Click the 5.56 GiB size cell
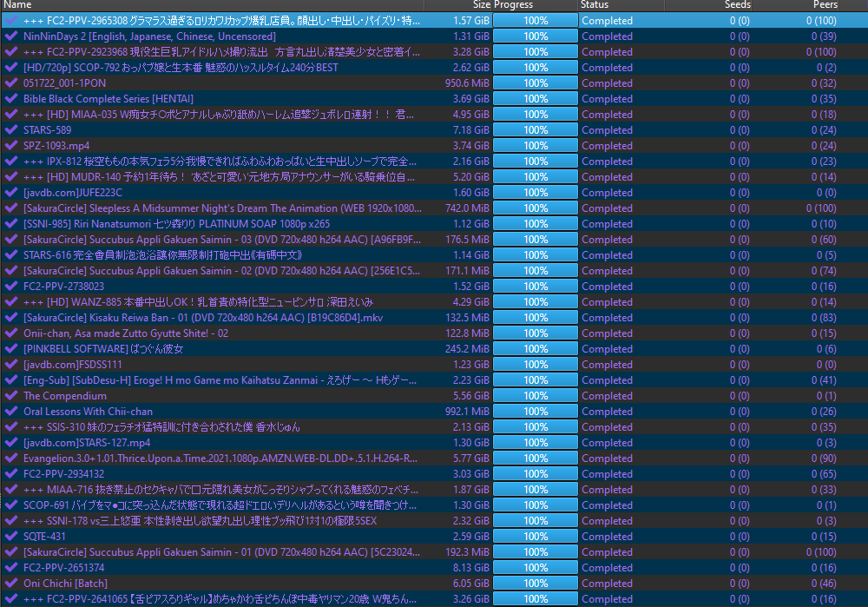This screenshot has height=607, width=868. click(471, 396)
